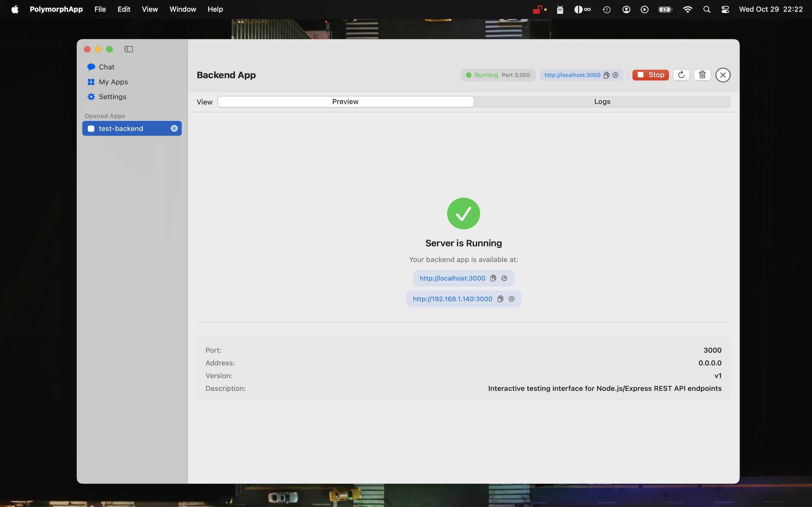Open Chat from the sidebar
This screenshot has width=812, height=507.
(x=106, y=67)
